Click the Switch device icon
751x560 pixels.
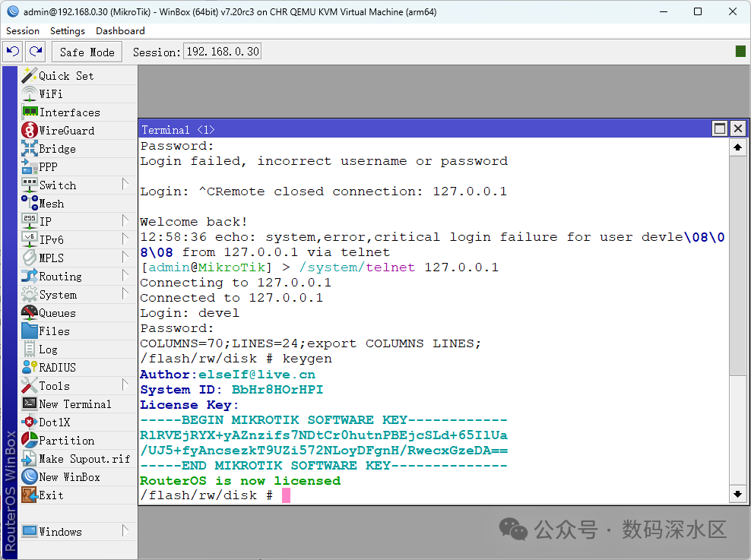tap(29, 185)
